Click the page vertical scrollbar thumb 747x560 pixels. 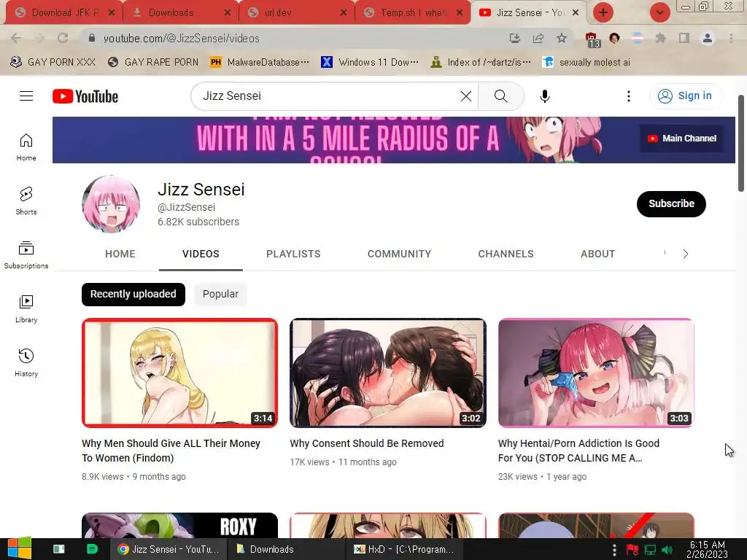pyautogui.click(x=741, y=143)
